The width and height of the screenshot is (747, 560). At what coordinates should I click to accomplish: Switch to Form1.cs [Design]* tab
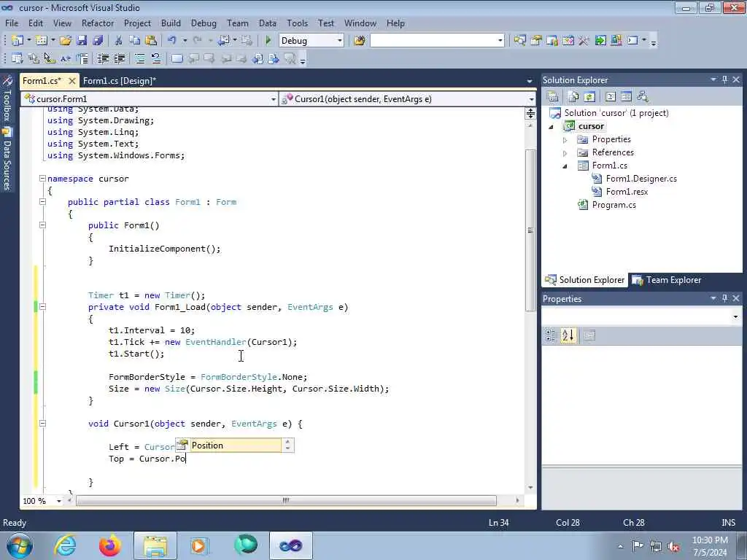120,81
